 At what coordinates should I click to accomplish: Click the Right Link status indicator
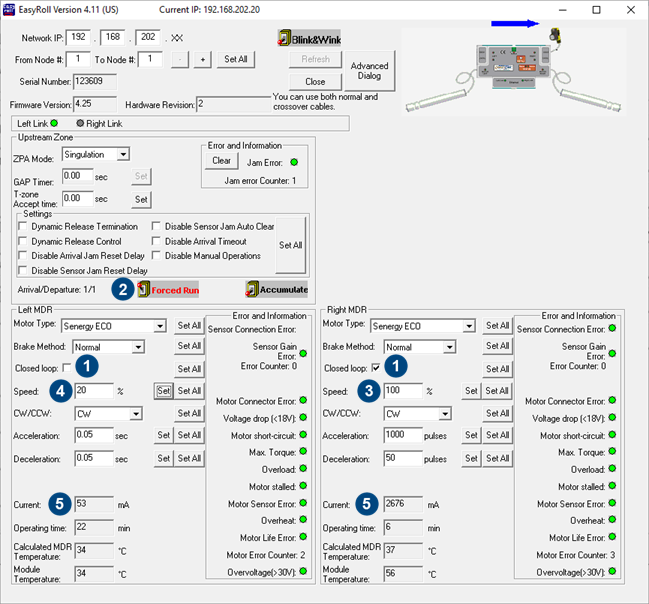[x=80, y=123]
